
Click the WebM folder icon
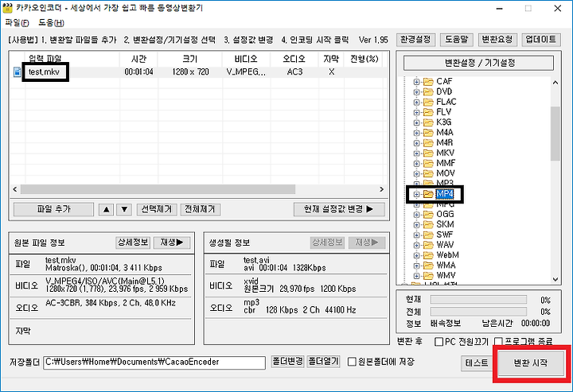pyautogui.click(x=428, y=255)
